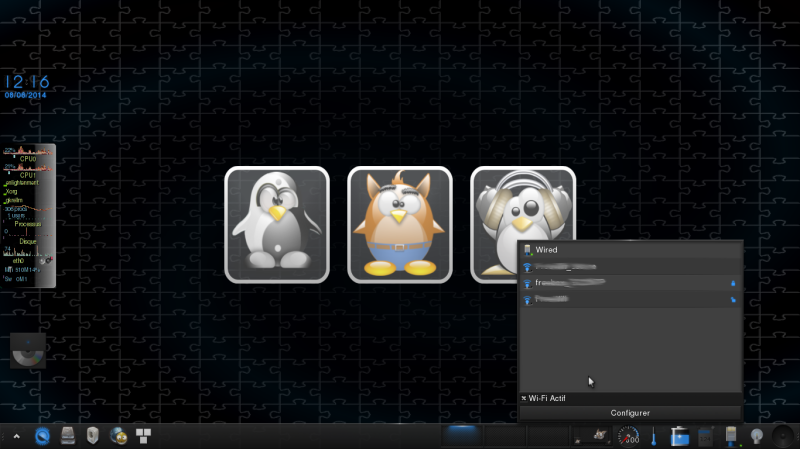Click the network connection manager tray icon
The width and height of the screenshot is (800, 449).
pos(731,436)
